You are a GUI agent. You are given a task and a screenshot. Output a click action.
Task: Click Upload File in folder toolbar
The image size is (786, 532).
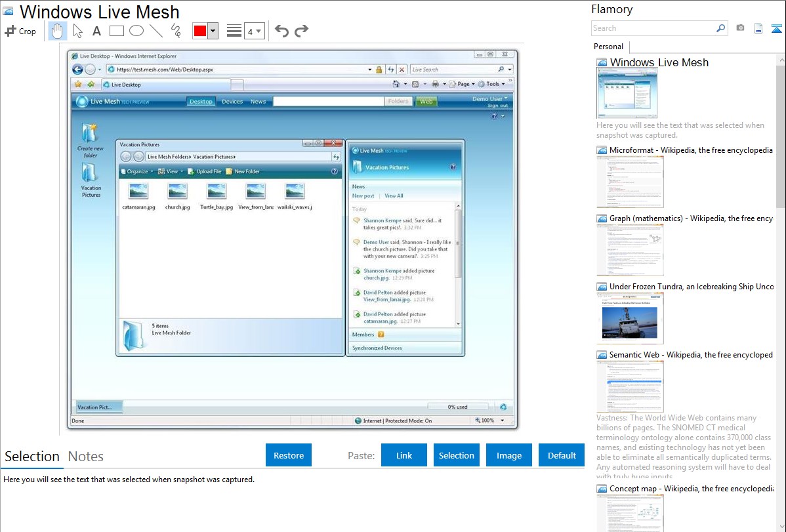pyautogui.click(x=205, y=171)
